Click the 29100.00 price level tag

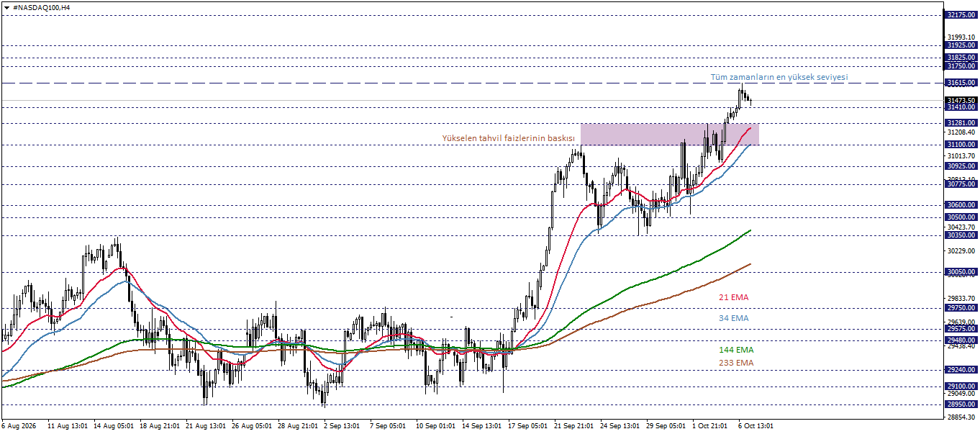tap(961, 386)
